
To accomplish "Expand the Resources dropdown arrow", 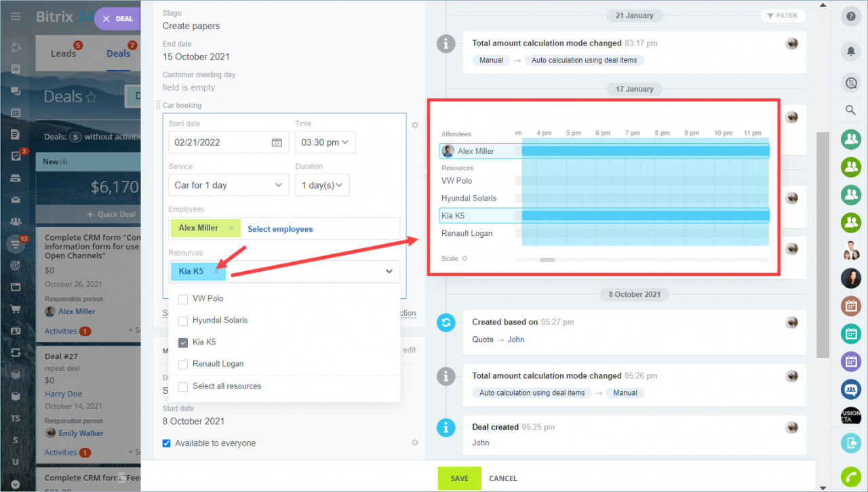I will coord(389,271).
